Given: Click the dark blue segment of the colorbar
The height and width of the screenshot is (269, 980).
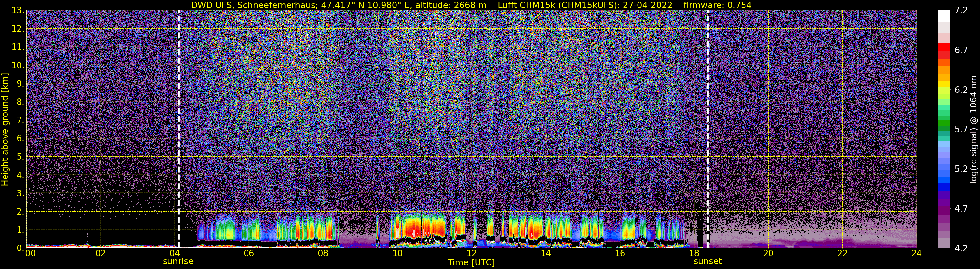Looking at the screenshot, I should coord(944,187).
